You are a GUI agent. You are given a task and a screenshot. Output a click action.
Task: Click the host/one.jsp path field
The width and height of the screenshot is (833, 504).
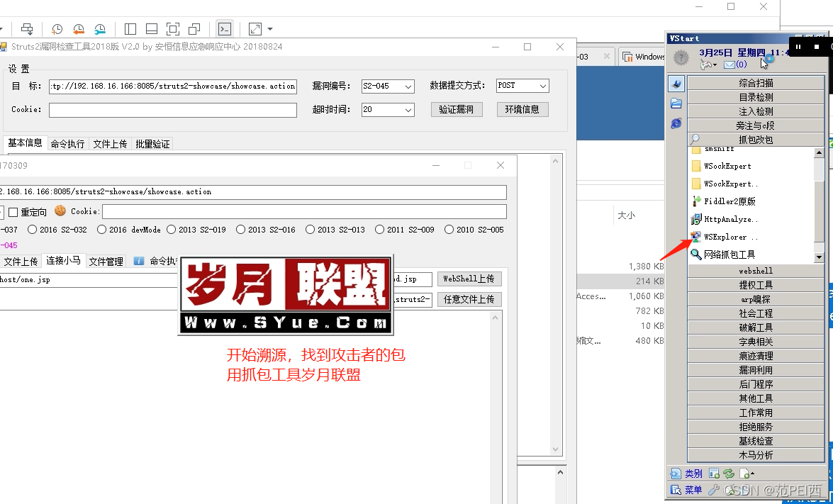pyautogui.click(x=88, y=280)
